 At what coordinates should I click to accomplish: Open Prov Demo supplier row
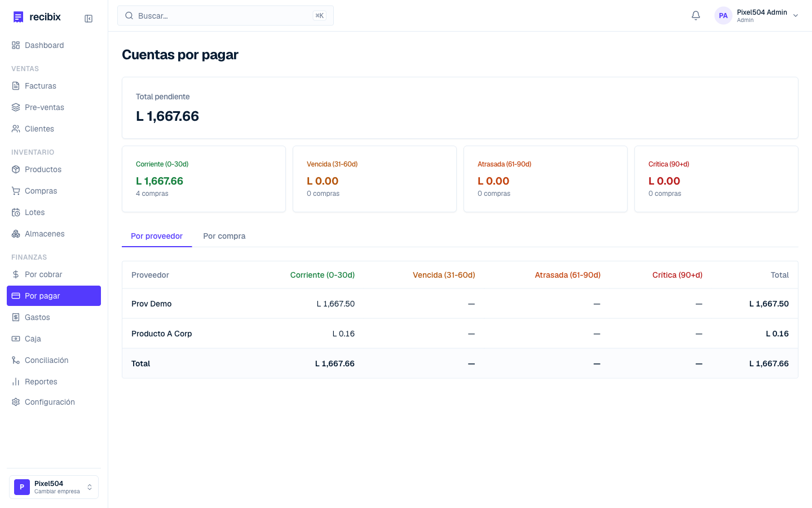tap(460, 304)
